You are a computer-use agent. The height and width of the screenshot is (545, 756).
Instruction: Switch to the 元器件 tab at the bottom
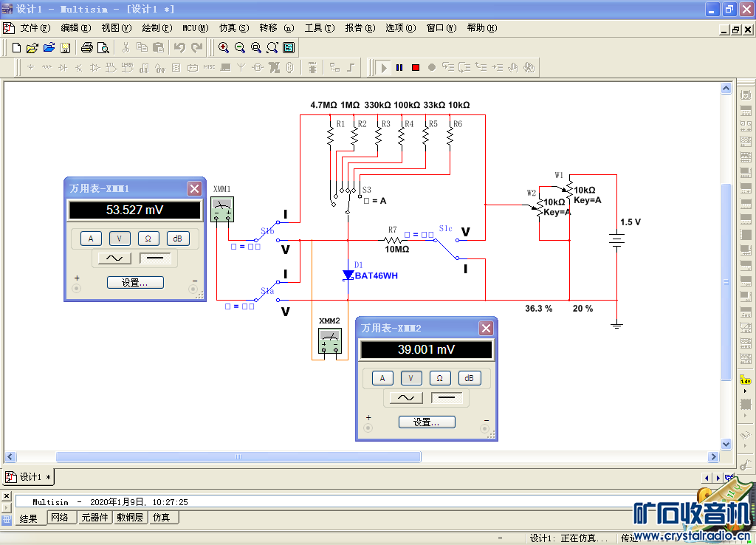click(x=94, y=518)
